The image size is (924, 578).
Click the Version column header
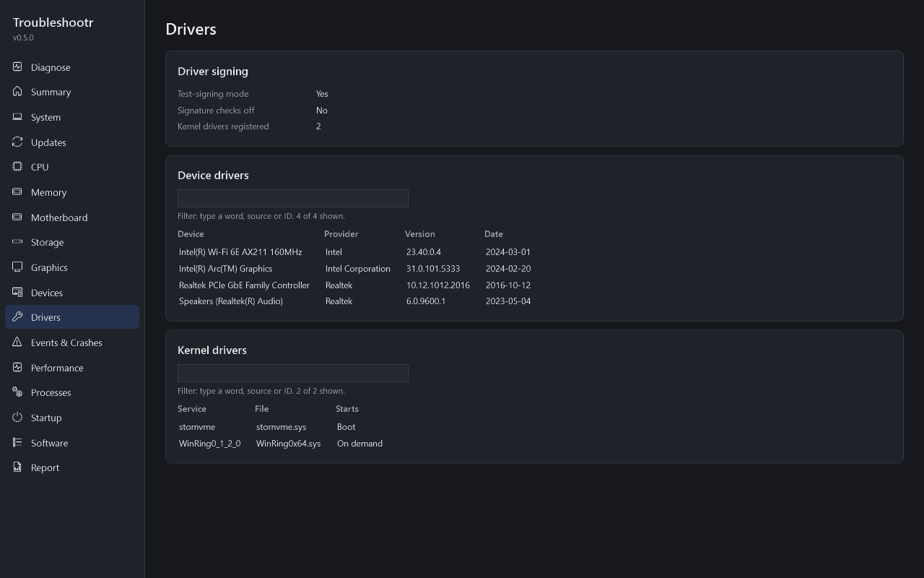419,234
